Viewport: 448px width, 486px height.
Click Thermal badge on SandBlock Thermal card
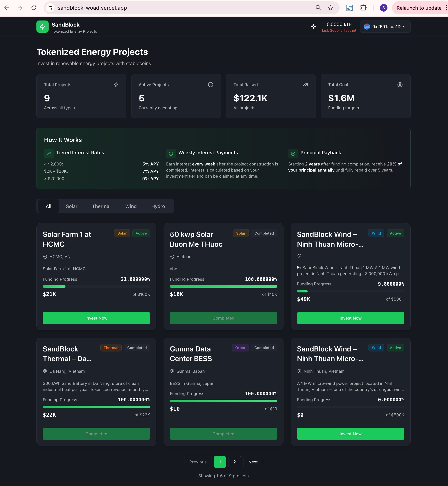coord(111,348)
